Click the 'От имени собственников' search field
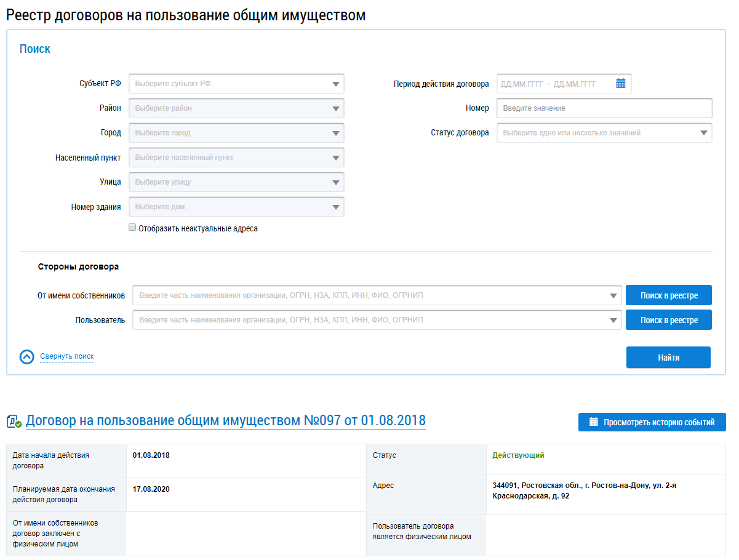 (x=377, y=295)
